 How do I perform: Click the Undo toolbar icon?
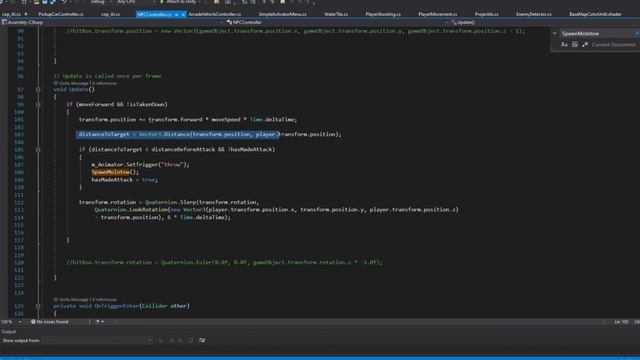click(64, 2)
